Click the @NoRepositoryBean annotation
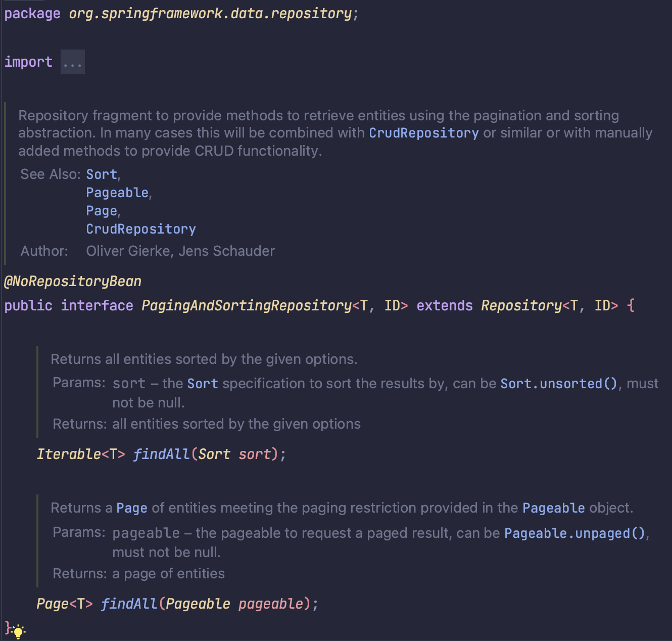Screen dimensions: 672x641 point(72,281)
